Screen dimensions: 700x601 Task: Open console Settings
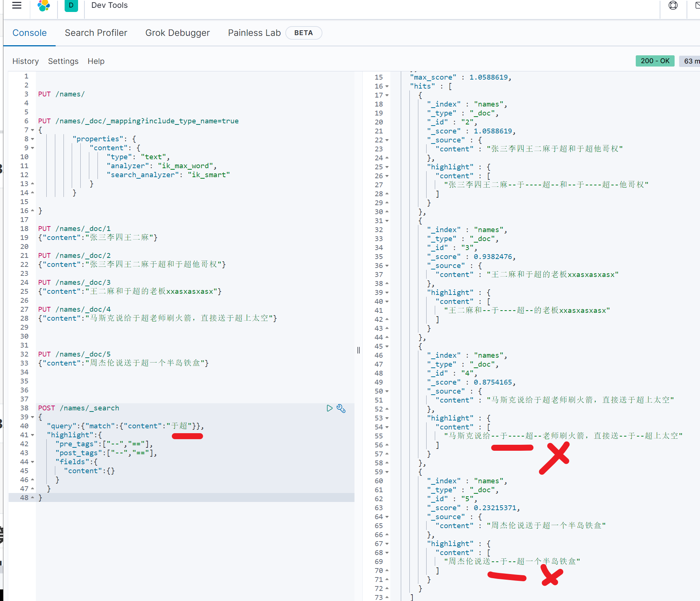[63, 61]
